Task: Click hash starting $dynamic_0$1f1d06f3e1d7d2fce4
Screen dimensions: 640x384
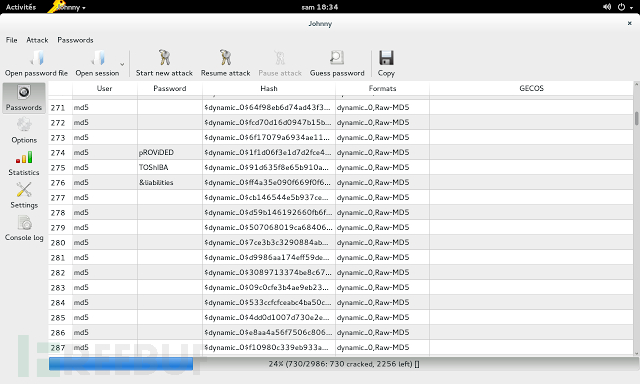Action: tap(268, 153)
